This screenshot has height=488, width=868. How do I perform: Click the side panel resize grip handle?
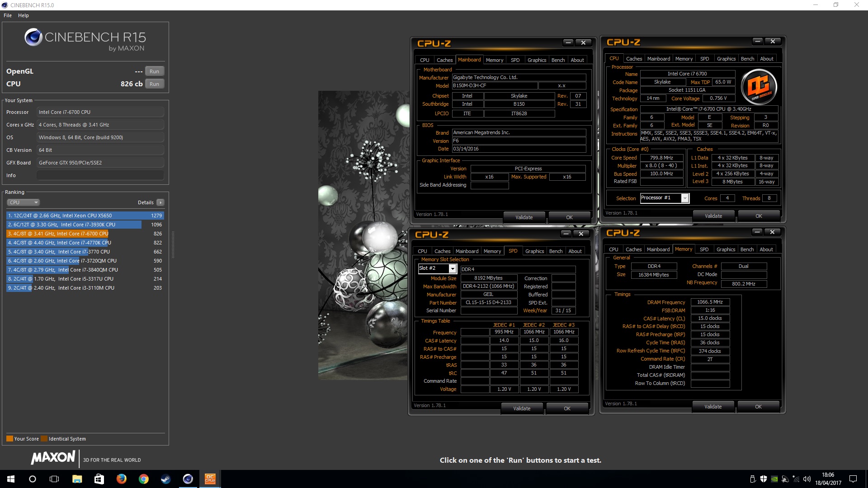tap(172, 244)
